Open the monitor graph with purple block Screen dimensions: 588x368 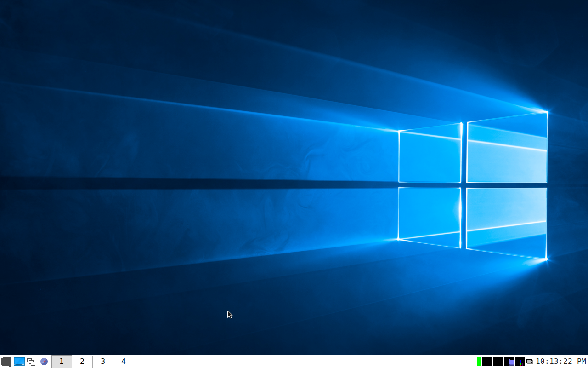click(509, 362)
